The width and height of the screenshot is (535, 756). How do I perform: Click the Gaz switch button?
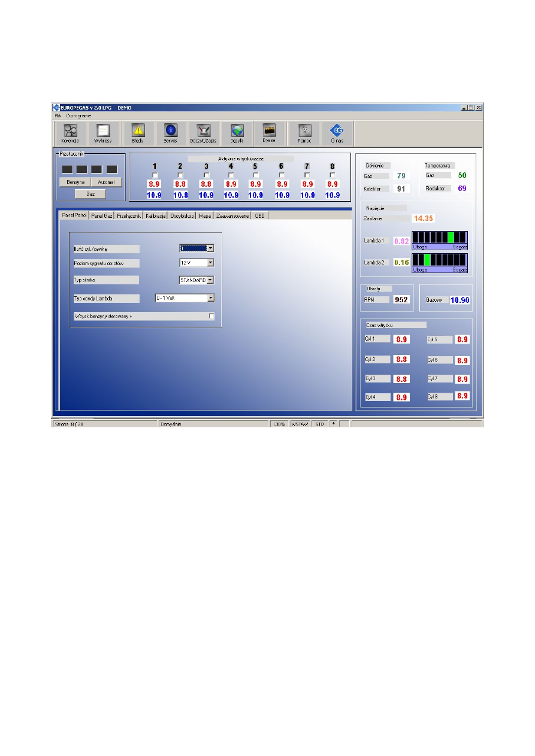(x=90, y=193)
